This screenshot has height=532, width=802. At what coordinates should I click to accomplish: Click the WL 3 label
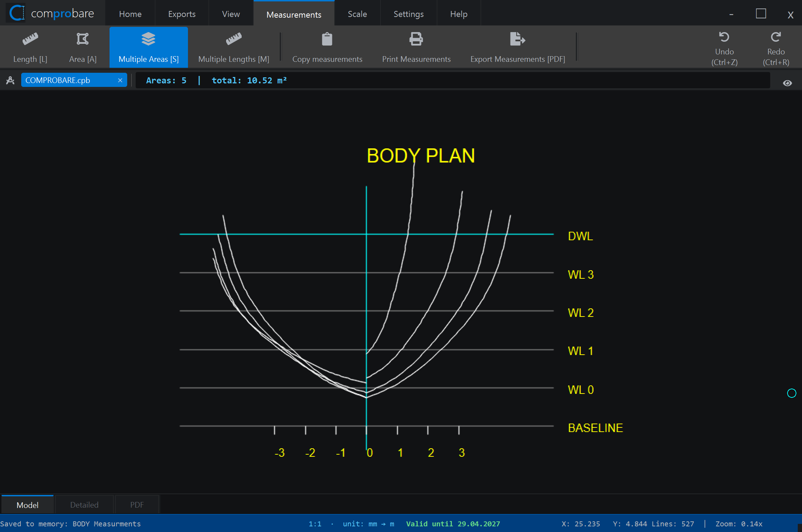(580, 274)
